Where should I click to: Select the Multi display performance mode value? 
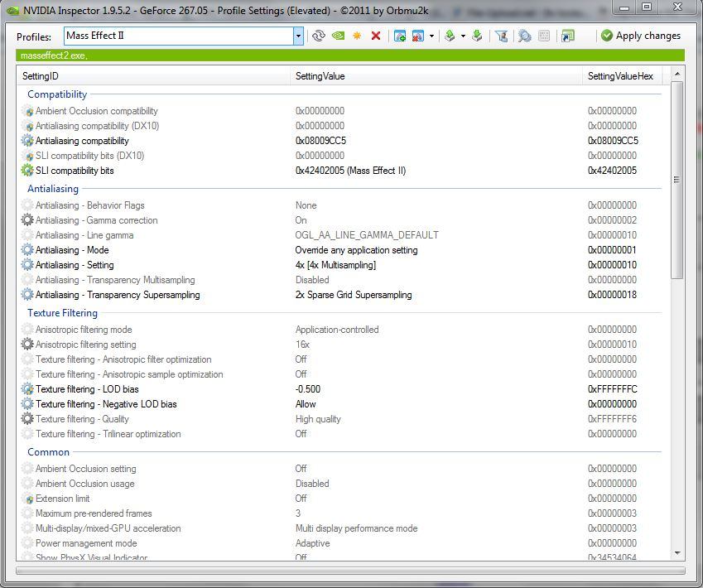click(356, 528)
